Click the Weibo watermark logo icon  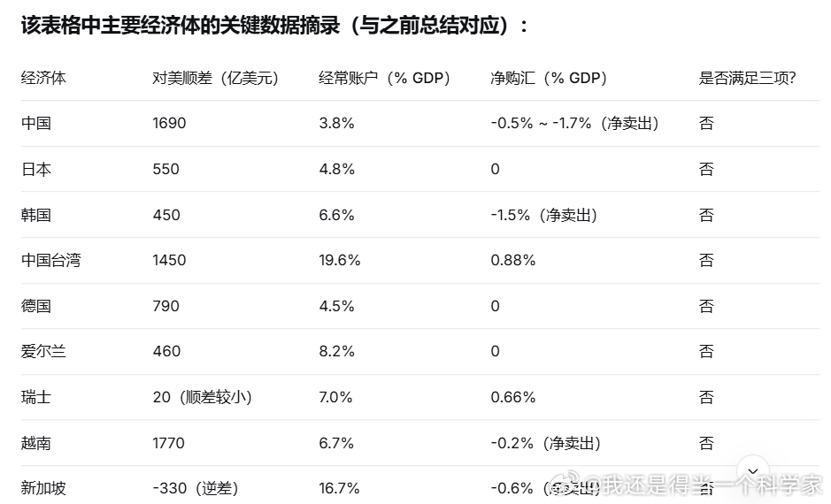coord(566,483)
